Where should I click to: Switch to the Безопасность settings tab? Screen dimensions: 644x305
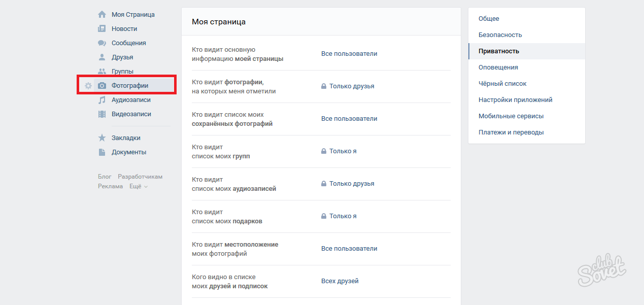coord(500,35)
